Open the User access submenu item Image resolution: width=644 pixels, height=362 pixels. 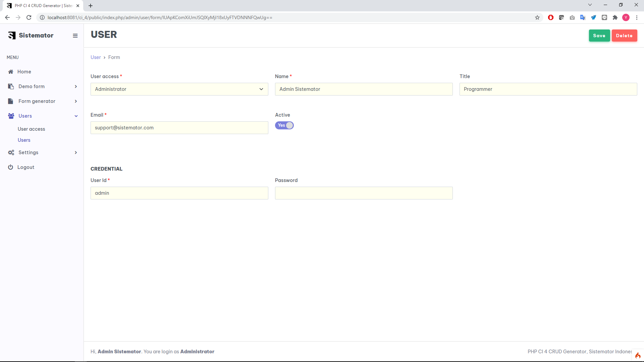(31, 129)
